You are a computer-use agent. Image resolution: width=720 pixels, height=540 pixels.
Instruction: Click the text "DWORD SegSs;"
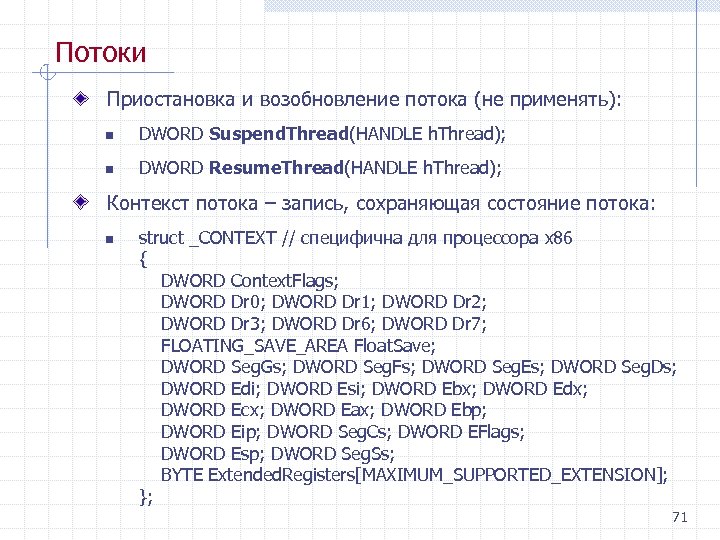(332, 454)
